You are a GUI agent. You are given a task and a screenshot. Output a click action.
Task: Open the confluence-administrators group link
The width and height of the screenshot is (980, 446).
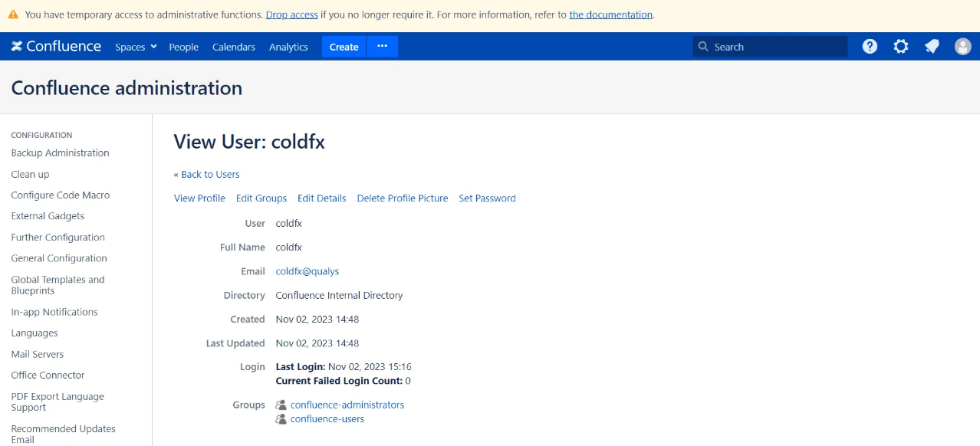tap(347, 405)
